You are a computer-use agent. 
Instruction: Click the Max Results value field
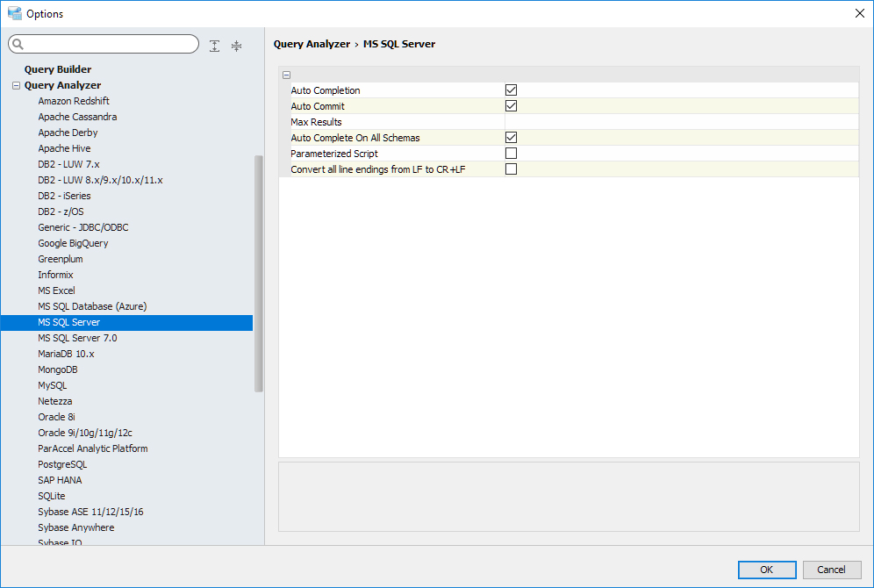pyautogui.click(x=676, y=122)
